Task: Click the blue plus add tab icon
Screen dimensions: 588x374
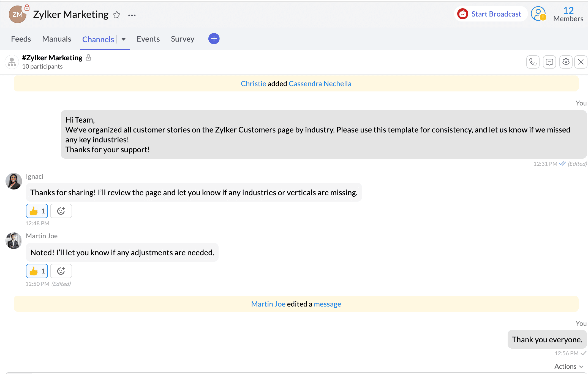Action: 214,39
